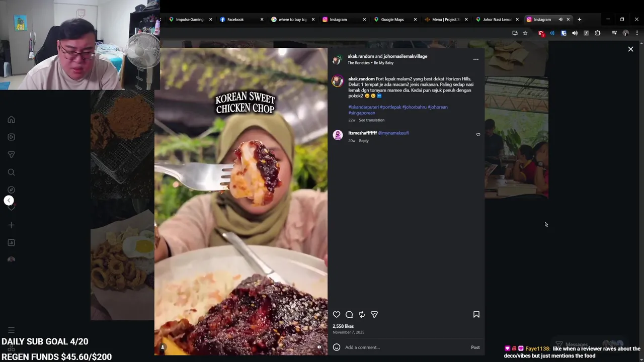
Task: Open the browser three-dot menu
Action: 637,33
